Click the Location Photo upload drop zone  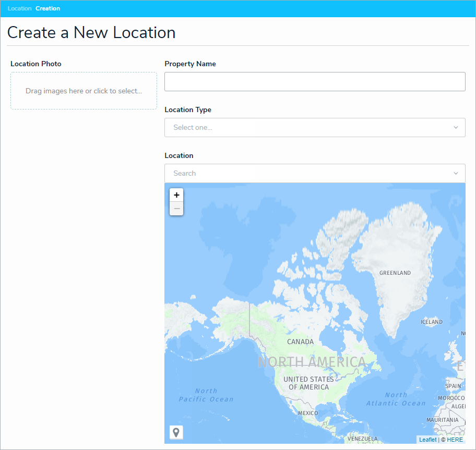point(84,91)
